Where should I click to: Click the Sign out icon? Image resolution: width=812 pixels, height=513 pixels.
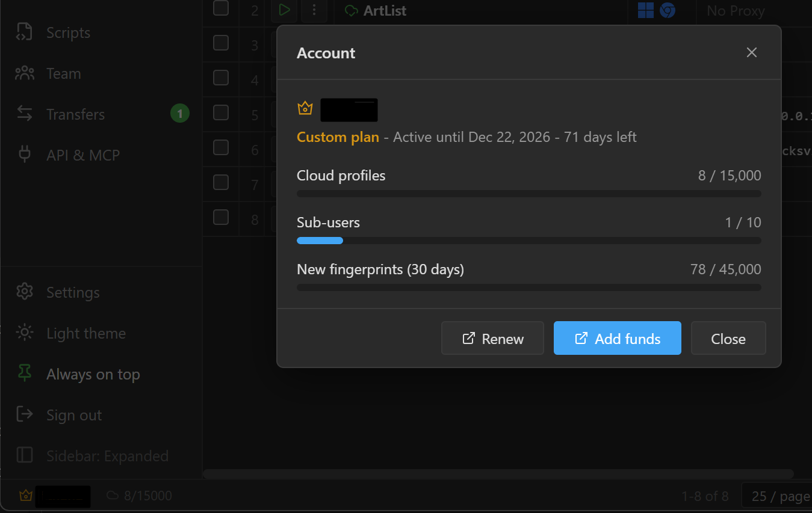click(x=25, y=415)
